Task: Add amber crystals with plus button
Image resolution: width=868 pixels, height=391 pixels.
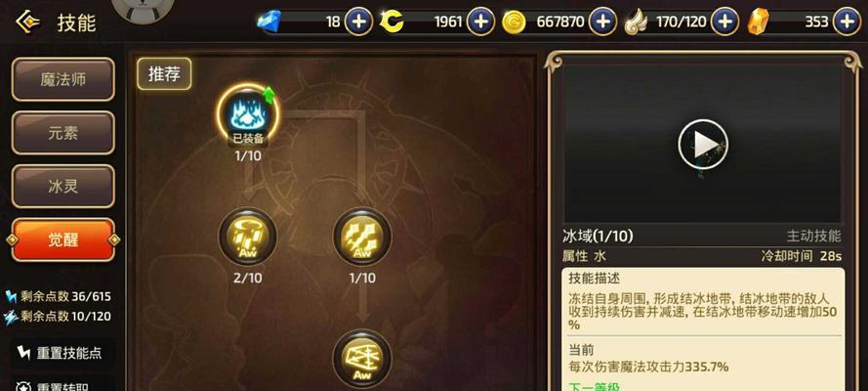Action: [x=847, y=22]
